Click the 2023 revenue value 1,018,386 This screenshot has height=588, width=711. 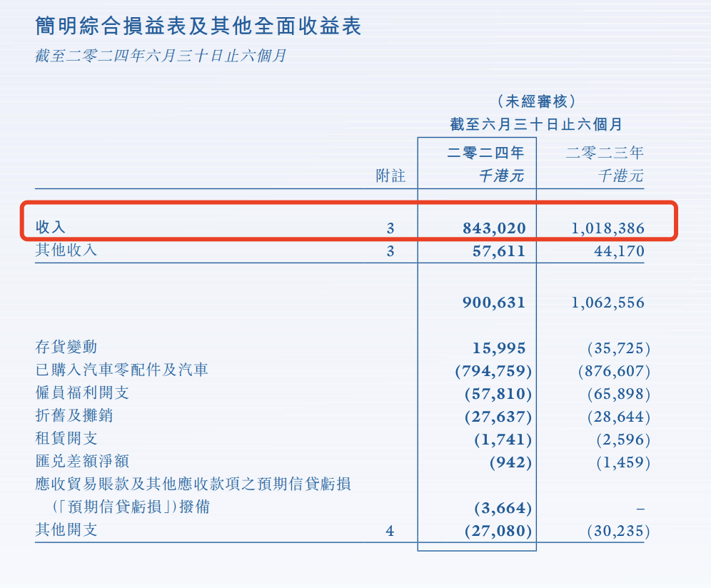point(607,228)
